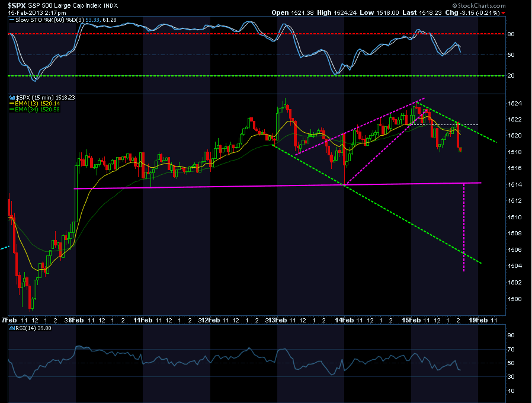Click the $SPX ticker symbol in the title
Screen dimensions: 532x403
[x=17, y=6]
